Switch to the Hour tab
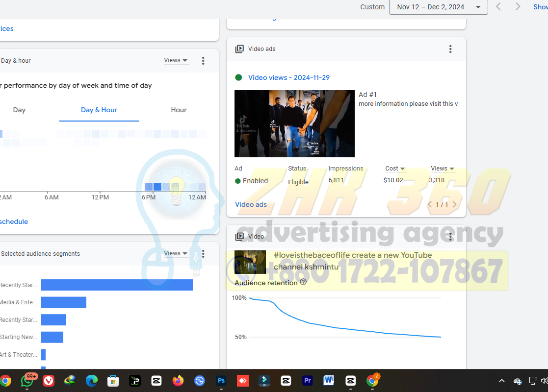 tap(179, 110)
